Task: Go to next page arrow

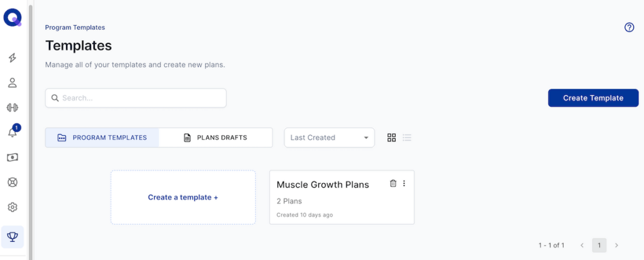Action: 616,245
